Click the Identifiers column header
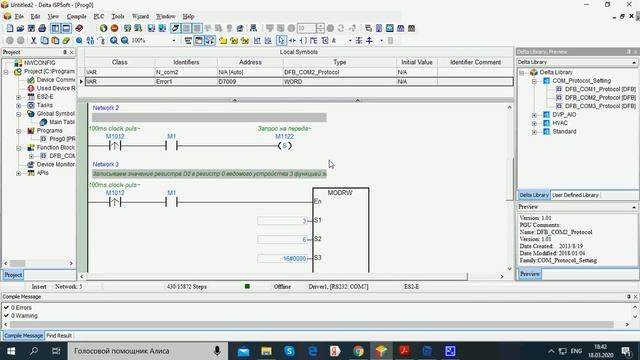640x360 pixels. coord(186,62)
